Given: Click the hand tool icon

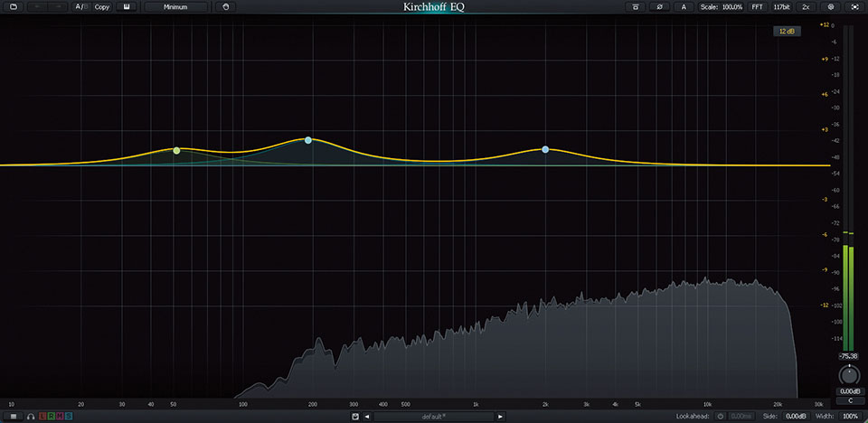Looking at the screenshot, I should (x=225, y=7).
